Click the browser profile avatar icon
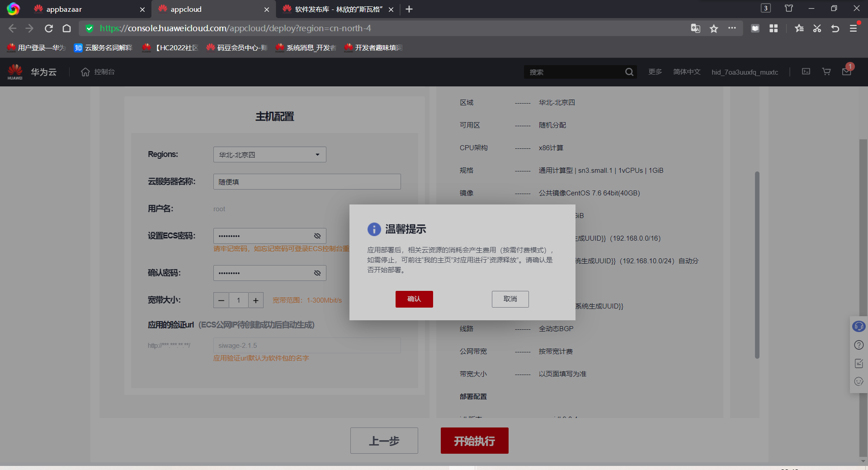 (13, 9)
